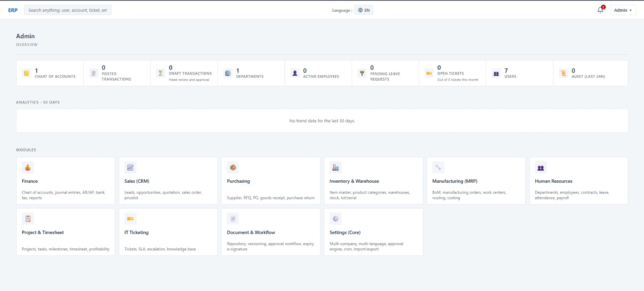Open the EN language selector
The image size is (644, 291).
point(363,10)
